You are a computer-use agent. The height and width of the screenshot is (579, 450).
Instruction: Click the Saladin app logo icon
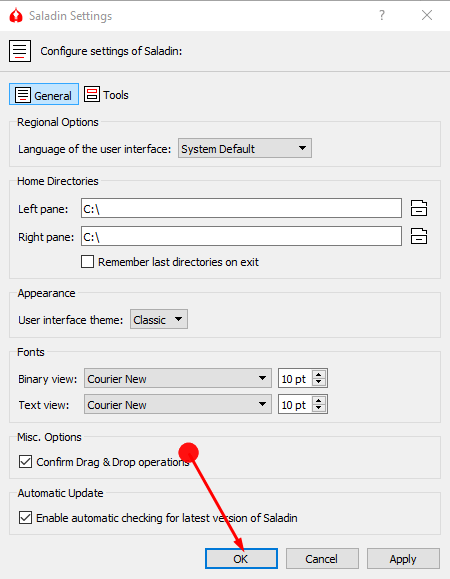[16, 16]
